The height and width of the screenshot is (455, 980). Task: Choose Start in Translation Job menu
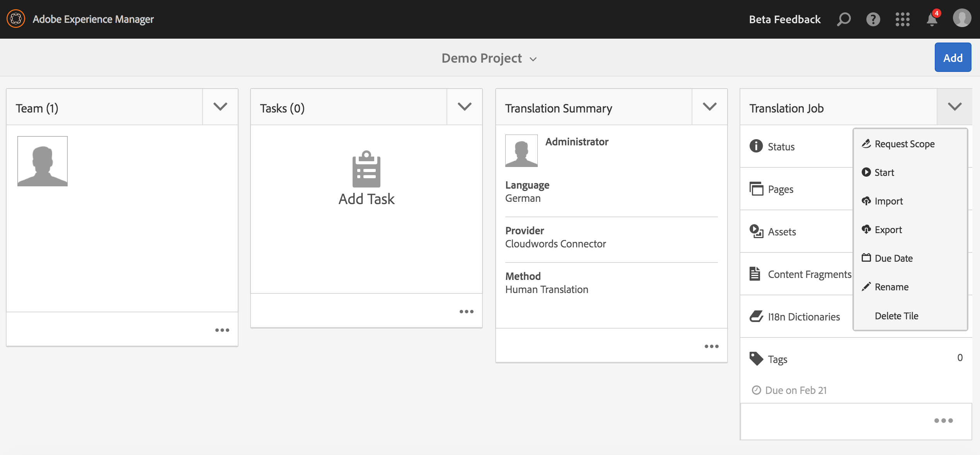click(884, 172)
